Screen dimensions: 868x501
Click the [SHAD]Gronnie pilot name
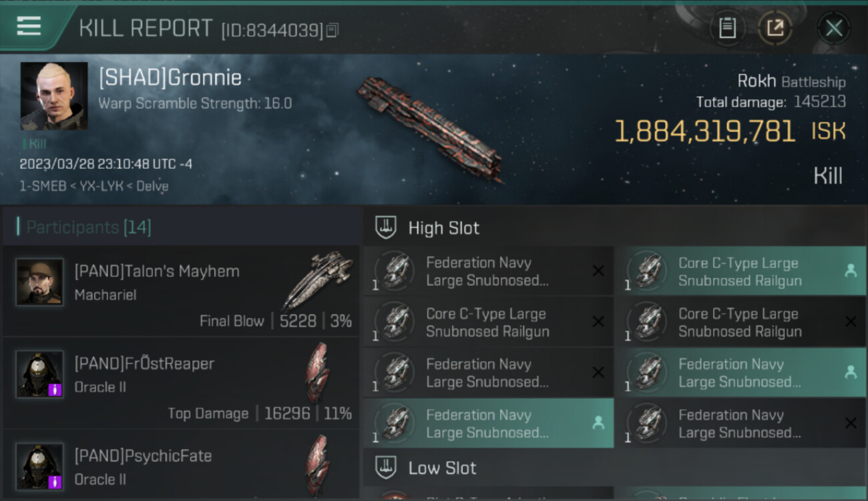coord(170,77)
